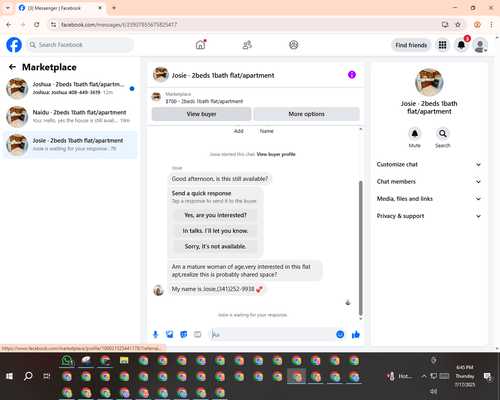
Task: Open the Chrome profile avatar icon
Action: pos(477,25)
